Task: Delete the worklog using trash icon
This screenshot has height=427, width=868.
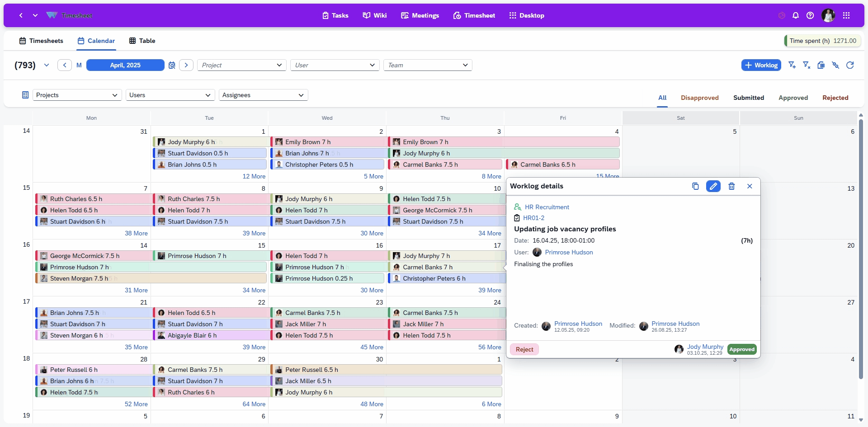Action: (x=731, y=186)
